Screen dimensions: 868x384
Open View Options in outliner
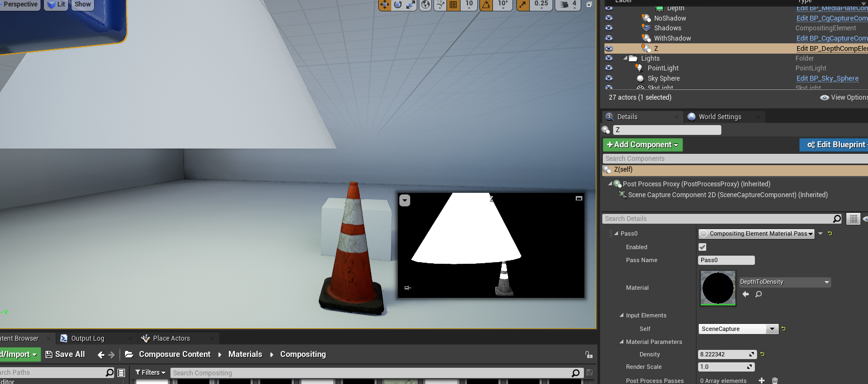[844, 97]
